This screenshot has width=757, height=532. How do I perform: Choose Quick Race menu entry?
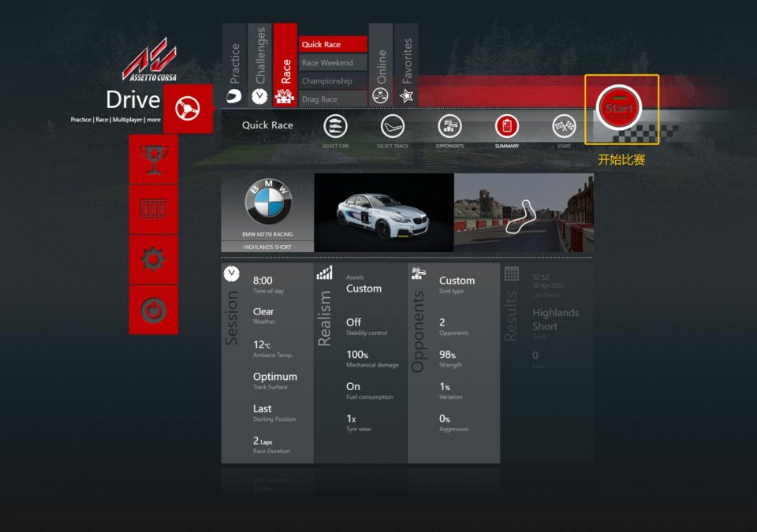click(333, 44)
